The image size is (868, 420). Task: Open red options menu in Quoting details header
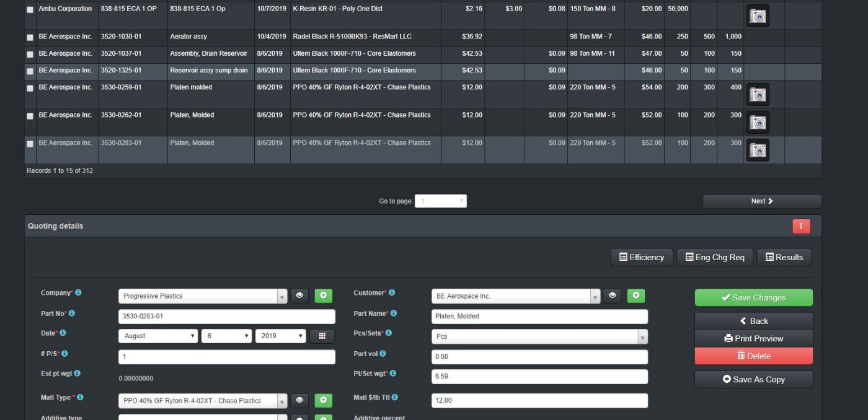801,226
